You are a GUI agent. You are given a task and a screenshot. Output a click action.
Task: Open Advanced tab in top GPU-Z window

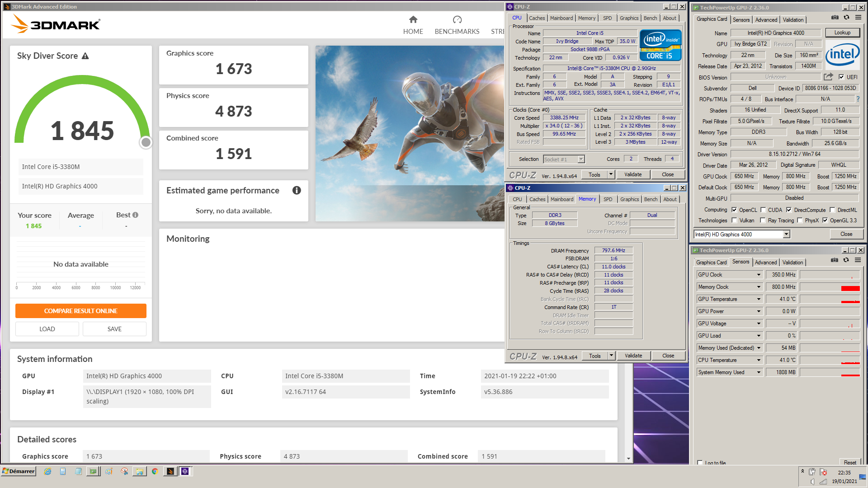[766, 20]
